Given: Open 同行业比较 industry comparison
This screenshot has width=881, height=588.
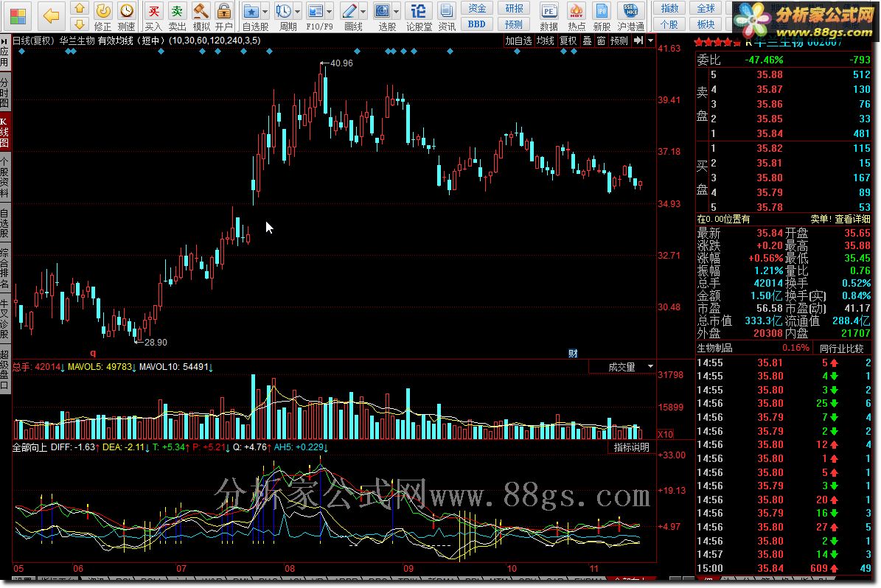Looking at the screenshot, I should 842,349.
